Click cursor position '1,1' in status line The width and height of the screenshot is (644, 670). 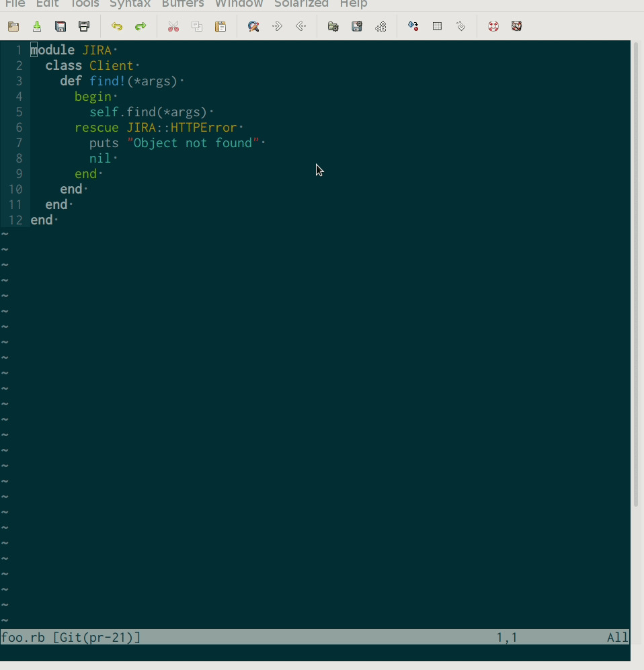coord(507,637)
